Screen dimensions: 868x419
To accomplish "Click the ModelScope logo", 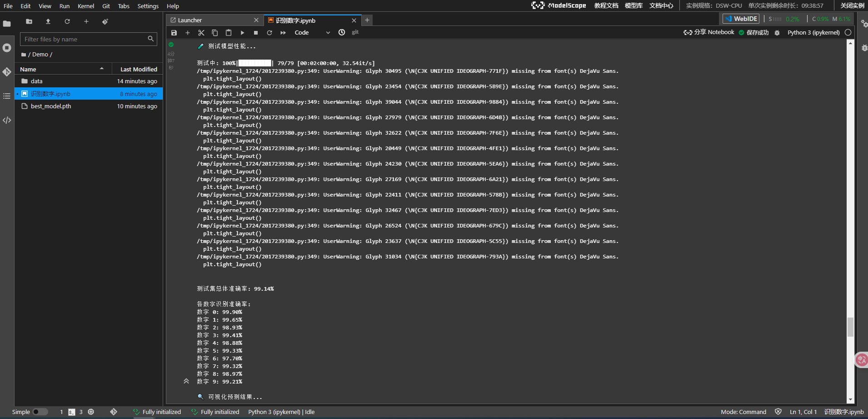I will [x=559, y=5].
